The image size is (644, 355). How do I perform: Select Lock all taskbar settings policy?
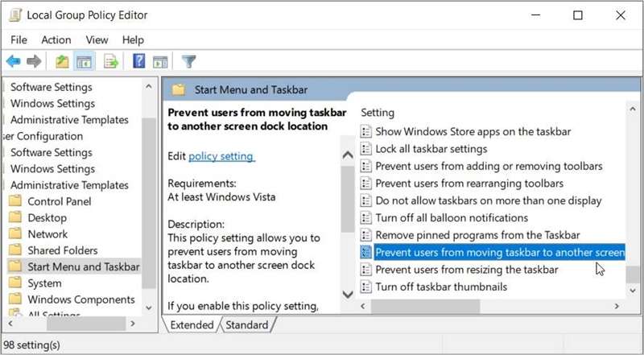(431, 149)
